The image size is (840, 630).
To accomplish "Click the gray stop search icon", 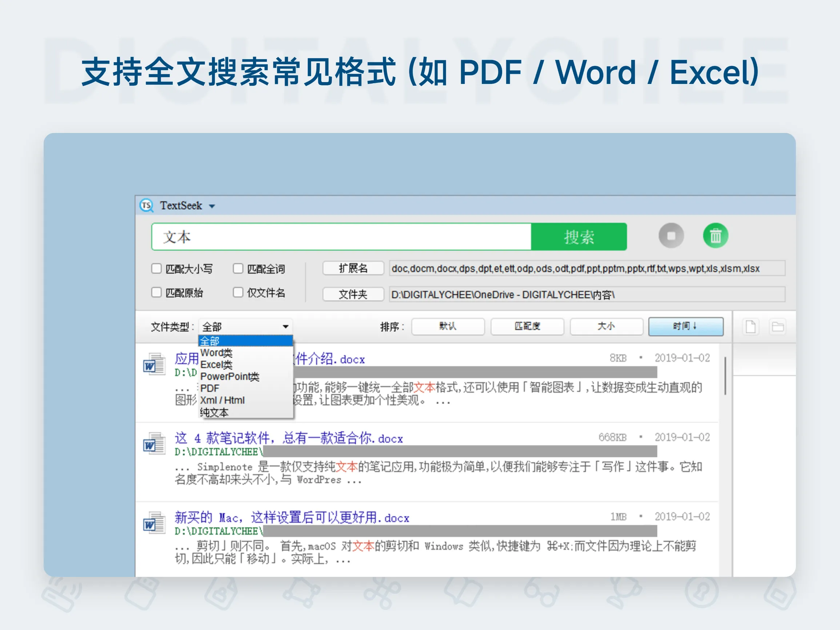I will click(671, 236).
